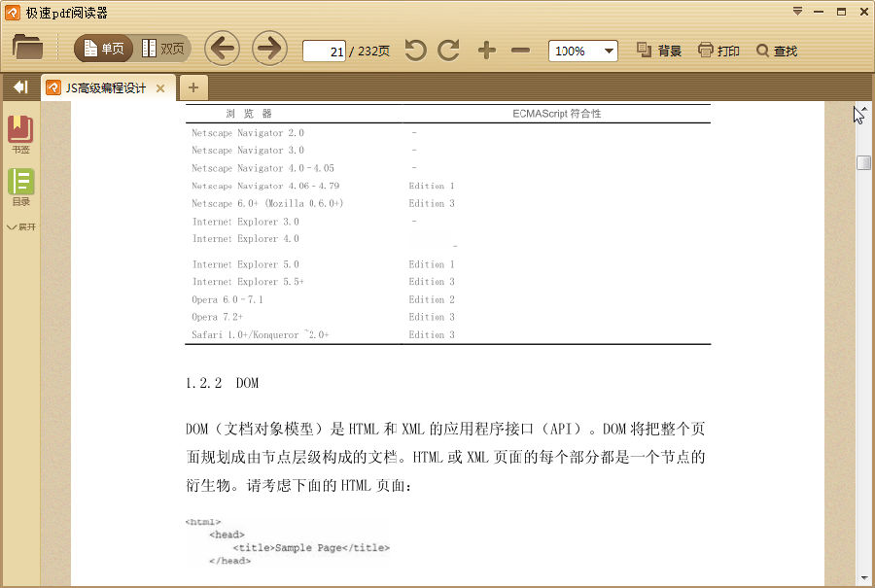
Task: Go to the previous page arrow
Action: coord(222,49)
